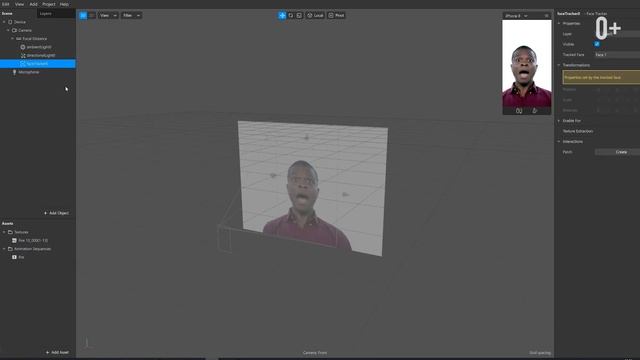
Task: Collapse the Focal Distance node
Action: (12, 38)
